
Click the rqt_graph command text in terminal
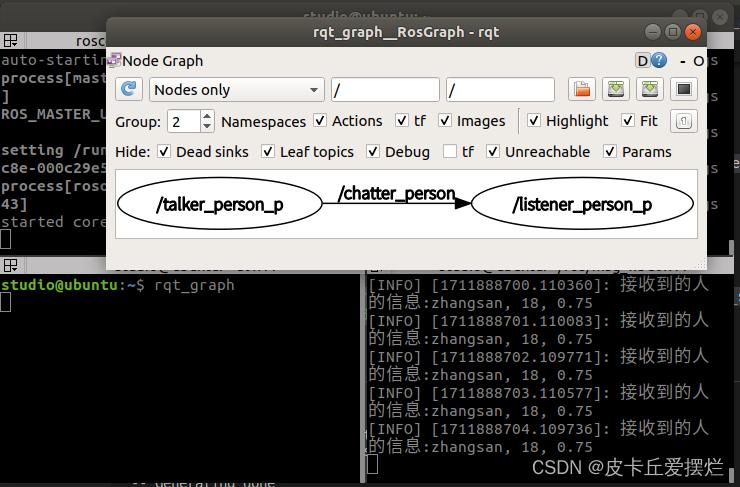(x=194, y=285)
